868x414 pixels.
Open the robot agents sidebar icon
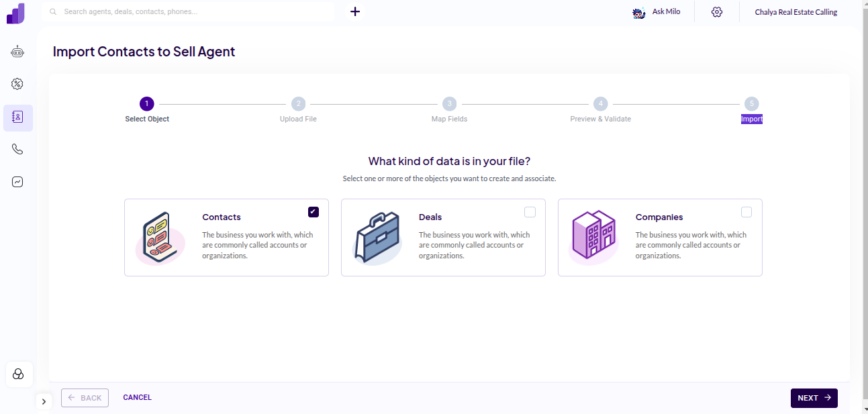[17, 52]
